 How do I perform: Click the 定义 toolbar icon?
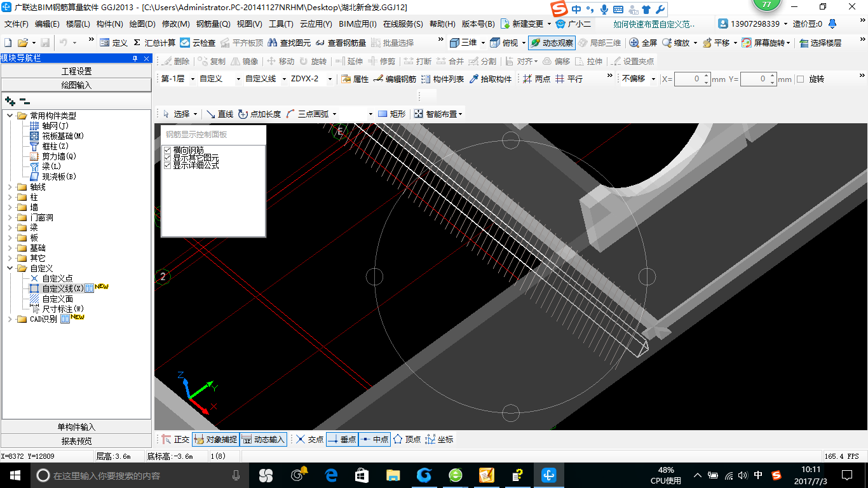[x=114, y=43]
